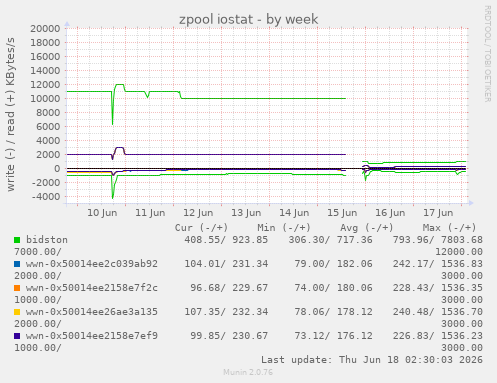Image resolution: width=497 pixels, height=383 pixels.
Task: Click the green bidston legend swatch
Action: coord(17,240)
